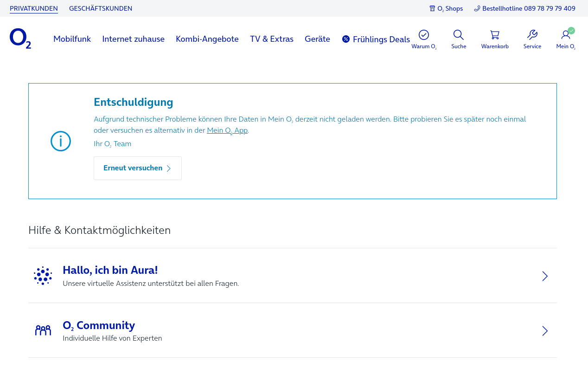
Task: Click the percent badge icon beside Frühlings Deals
Action: (346, 39)
